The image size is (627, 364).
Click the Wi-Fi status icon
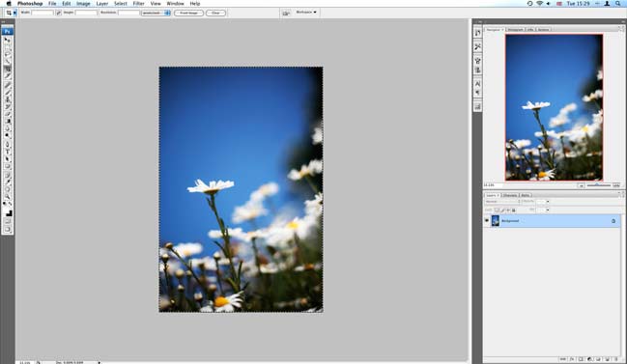539,4
